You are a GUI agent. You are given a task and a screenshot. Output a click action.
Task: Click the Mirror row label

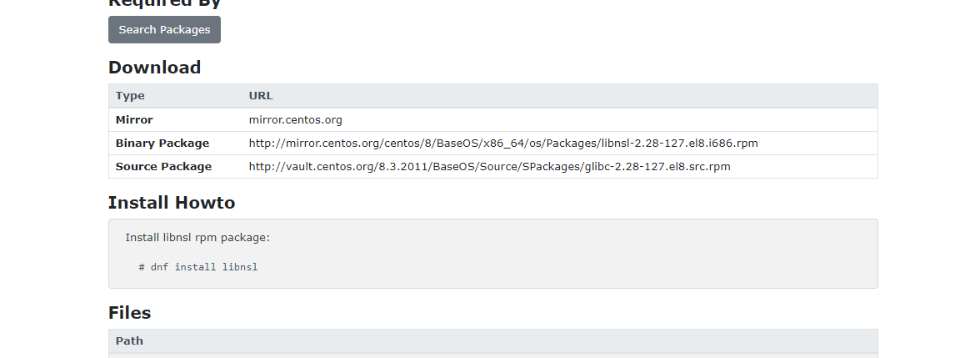[x=134, y=119]
